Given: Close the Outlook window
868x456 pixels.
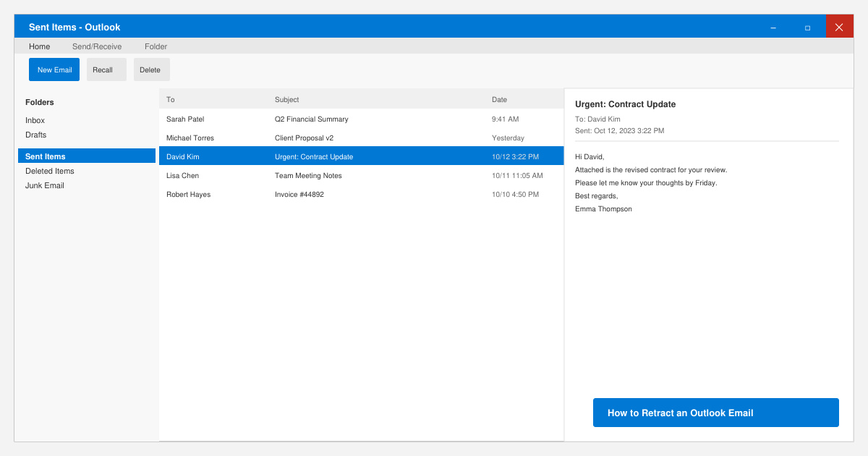Looking at the screenshot, I should pyautogui.click(x=839, y=27).
